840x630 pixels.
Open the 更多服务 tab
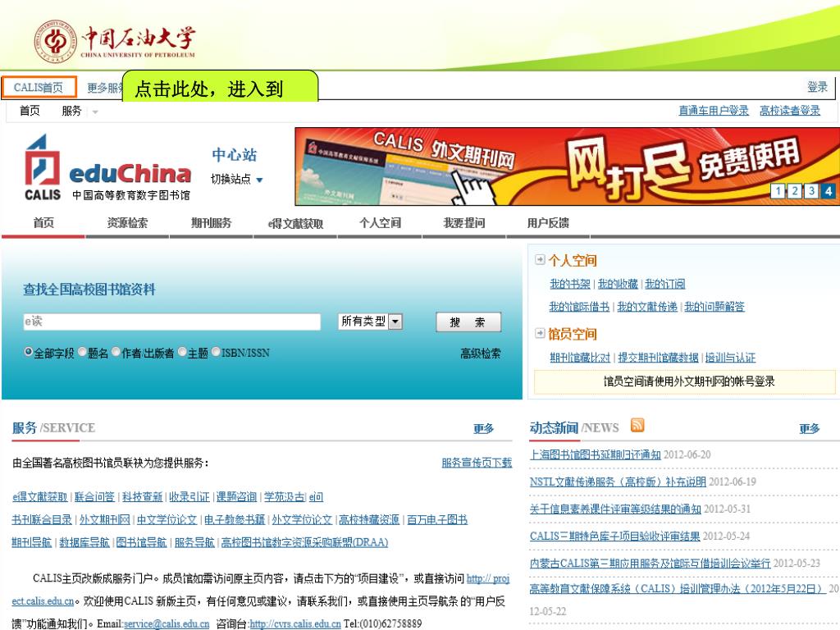(104, 87)
